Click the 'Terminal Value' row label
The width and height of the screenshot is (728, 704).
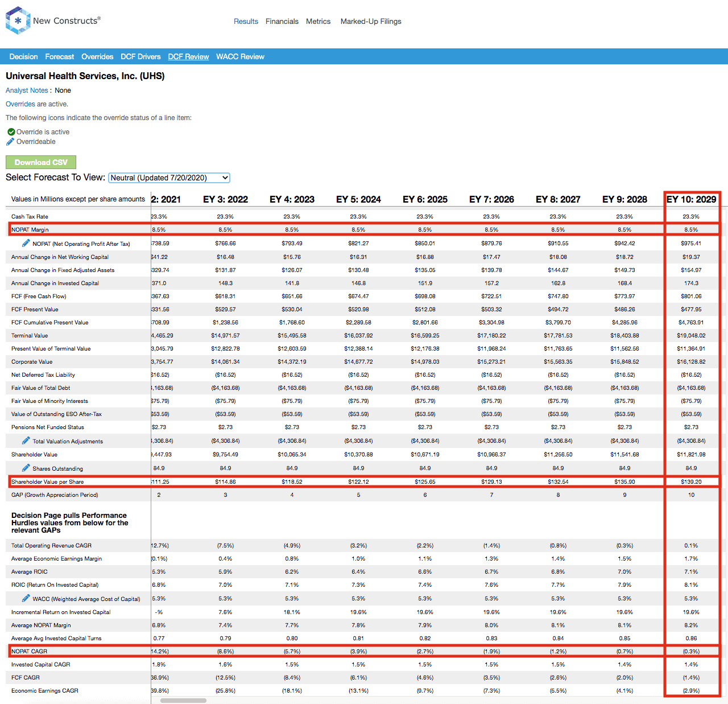click(30, 335)
